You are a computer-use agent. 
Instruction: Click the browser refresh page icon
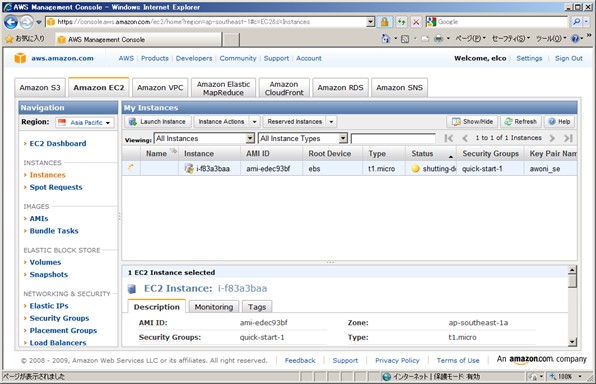401,22
